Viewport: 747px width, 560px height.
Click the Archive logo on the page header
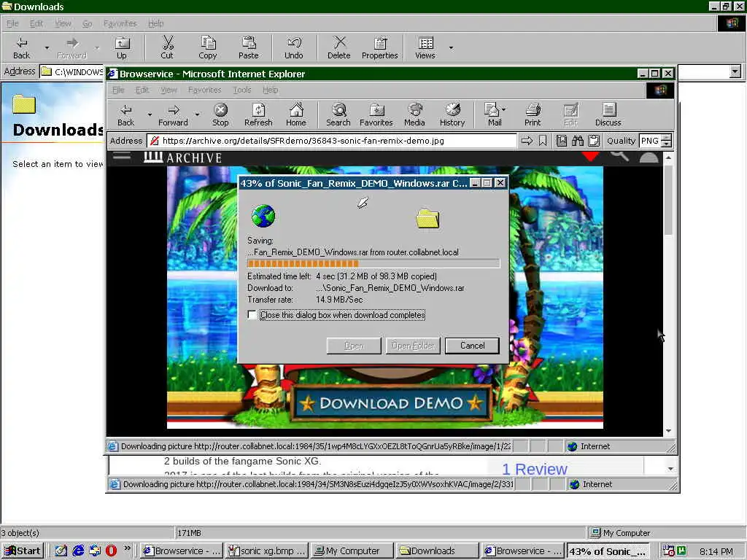pyautogui.click(x=183, y=157)
